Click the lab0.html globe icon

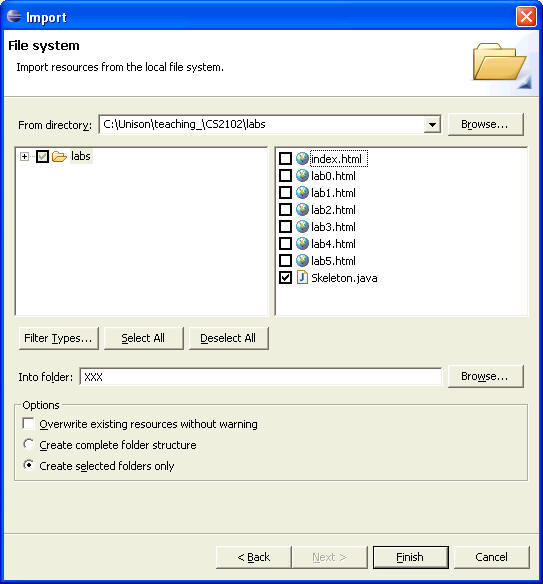tap(302, 175)
